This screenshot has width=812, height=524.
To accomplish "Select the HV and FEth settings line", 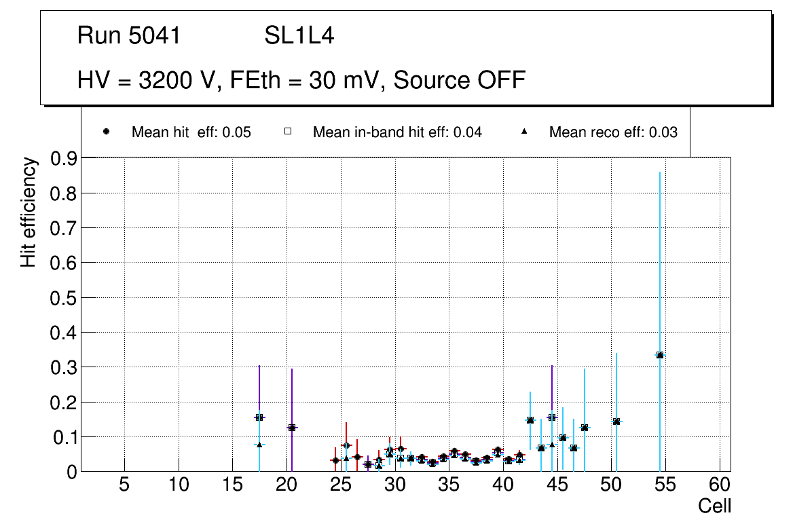I will coord(301,80).
